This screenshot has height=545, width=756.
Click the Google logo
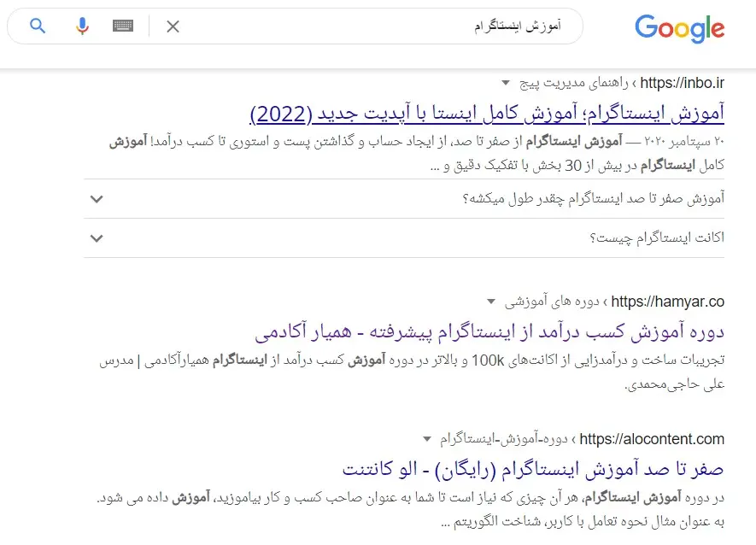pos(679,28)
